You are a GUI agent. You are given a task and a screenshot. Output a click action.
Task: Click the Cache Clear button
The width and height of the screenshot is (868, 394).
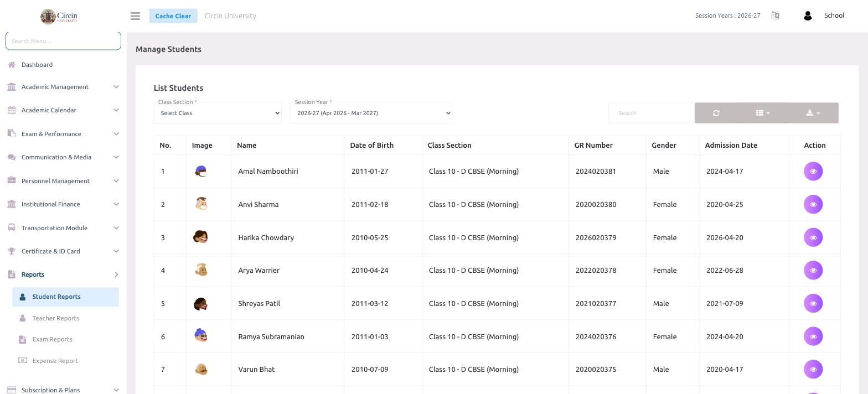(x=173, y=16)
